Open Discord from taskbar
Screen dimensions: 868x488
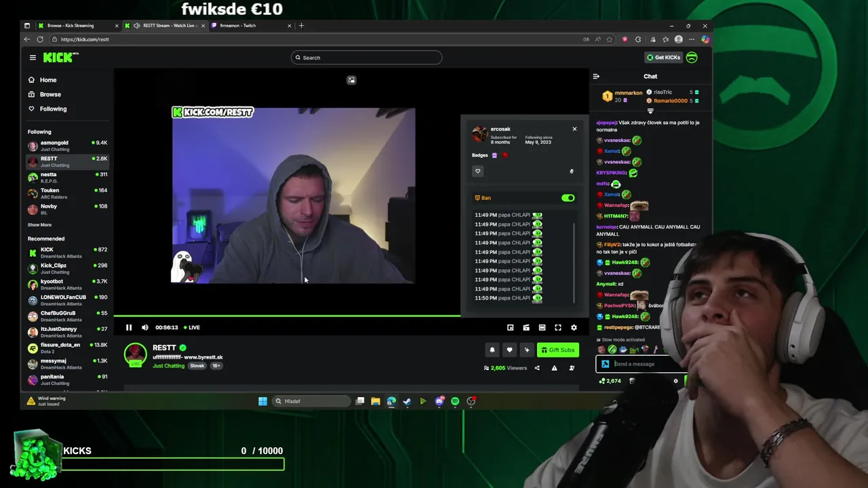[439, 401]
